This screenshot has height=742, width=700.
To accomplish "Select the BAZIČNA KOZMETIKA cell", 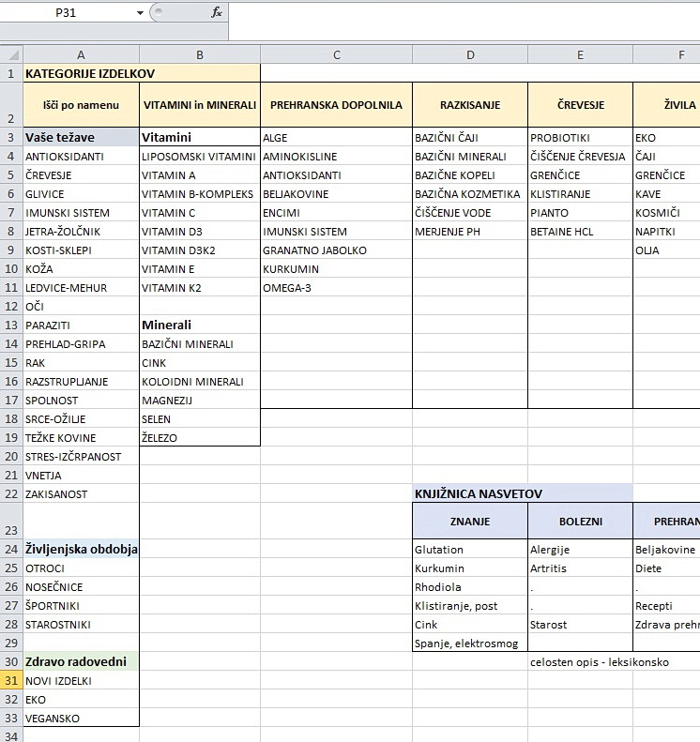I will (x=467, y=194).
